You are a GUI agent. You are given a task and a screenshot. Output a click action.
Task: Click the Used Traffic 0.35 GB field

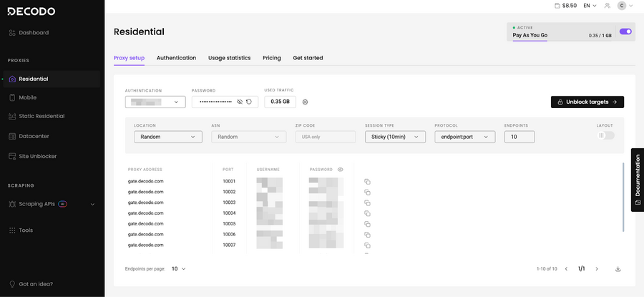280,102
